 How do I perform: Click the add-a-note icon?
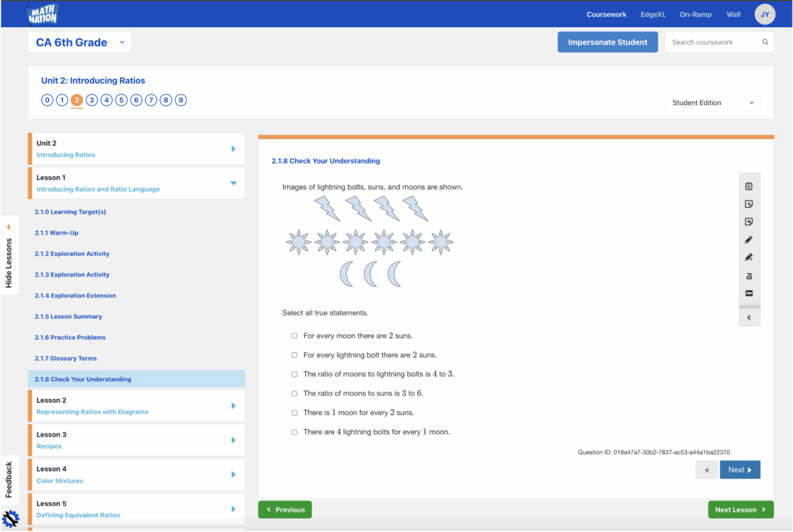[x=749, y=204]
